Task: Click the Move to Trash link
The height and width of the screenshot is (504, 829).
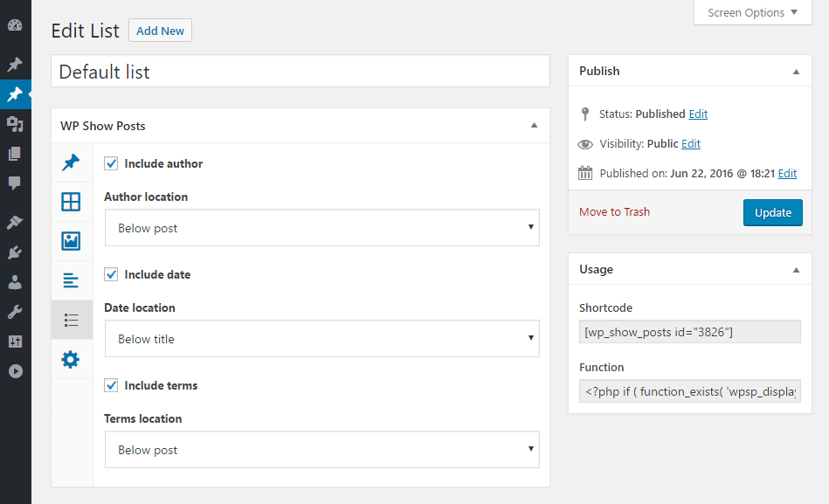Action: tap(614, 211)
